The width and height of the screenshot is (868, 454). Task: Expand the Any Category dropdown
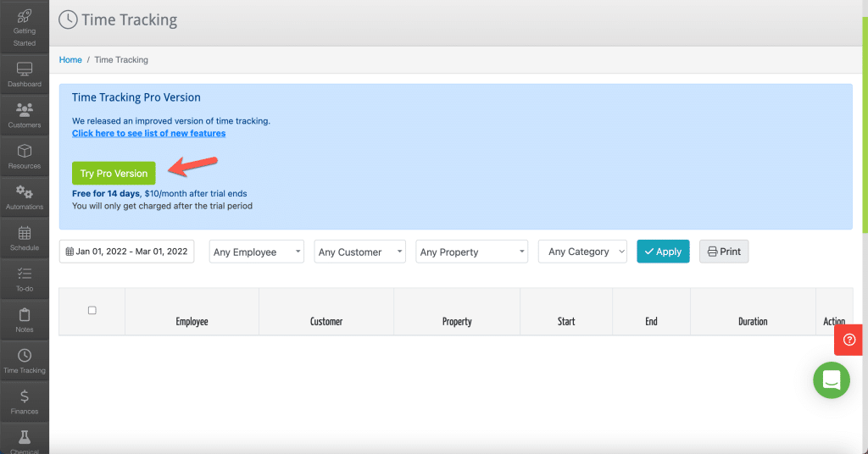[582, 252]
